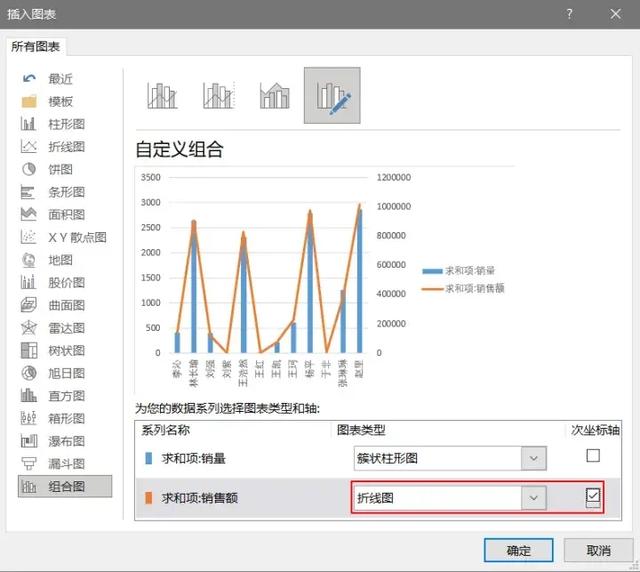Viewport: 640px width, 572px height.
Task: Select the combo chart (组合图) icon
Action: tap(29, 486)
